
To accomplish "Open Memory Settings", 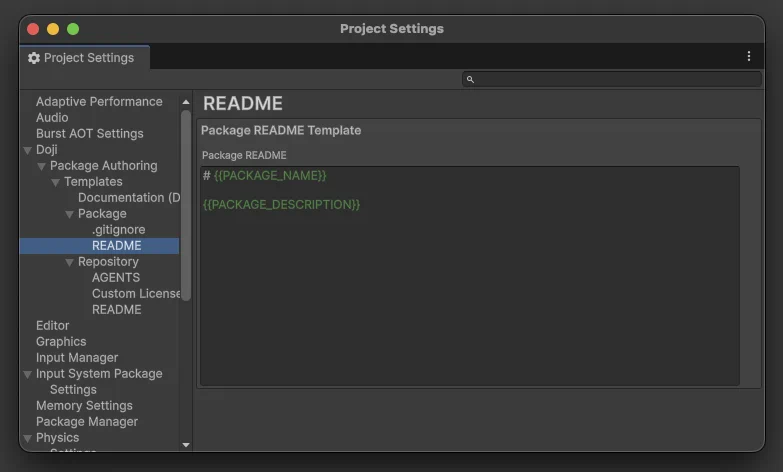I will tap(84, 405).
